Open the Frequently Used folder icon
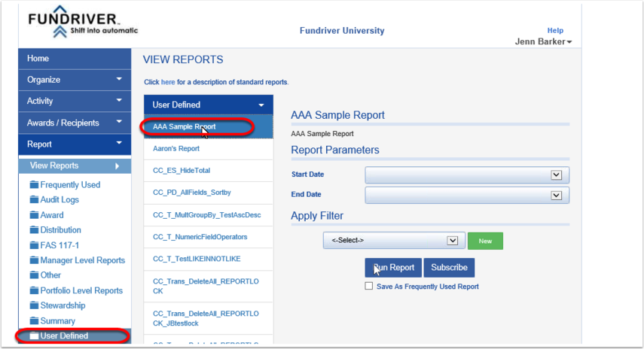644x349 pixels. pyautogui.click(x=34, y=184)
